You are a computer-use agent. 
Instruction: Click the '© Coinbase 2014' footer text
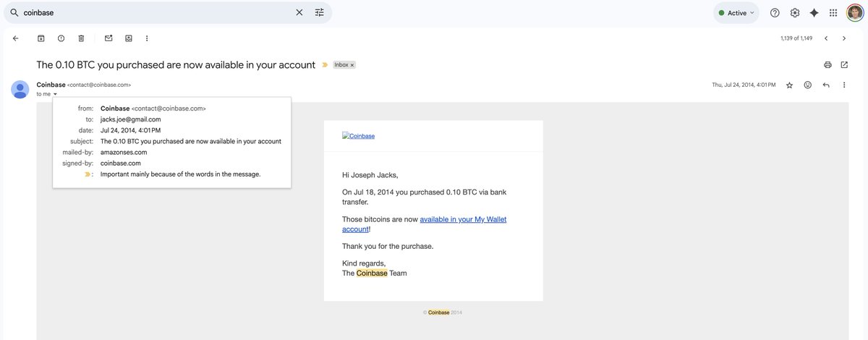pos(443,313)
